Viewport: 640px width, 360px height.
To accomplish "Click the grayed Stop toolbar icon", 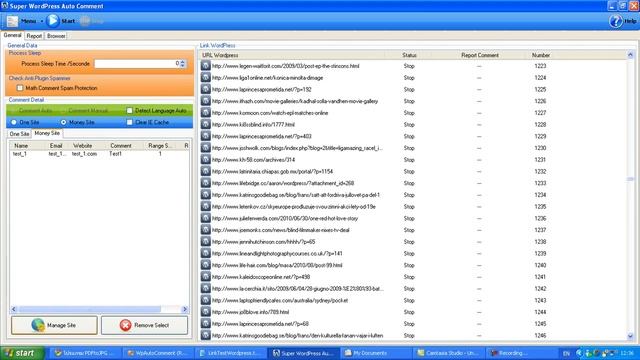I will [84, 21].
